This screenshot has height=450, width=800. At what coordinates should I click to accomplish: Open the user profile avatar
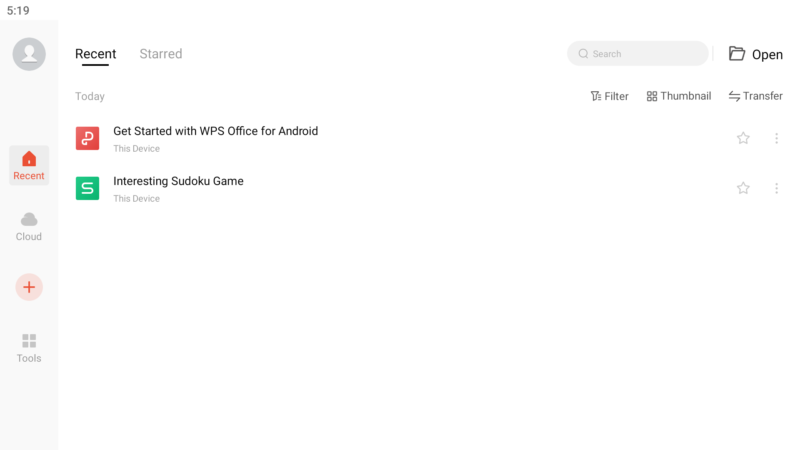(29, 54)
